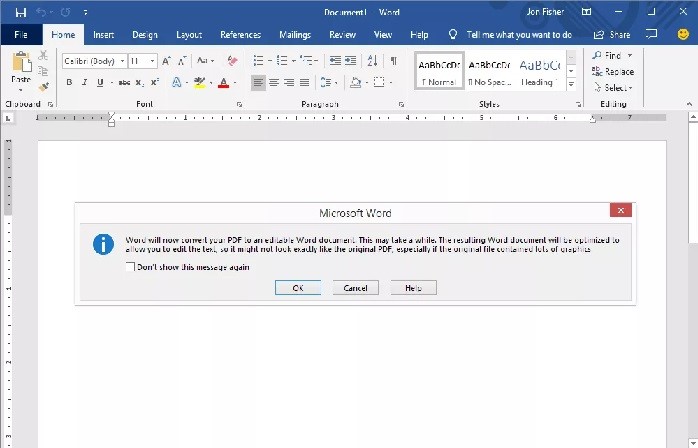Open Find dropdown arrow
Screen dimensions: 698x448
pyautogui.click(x=630, y=55)
